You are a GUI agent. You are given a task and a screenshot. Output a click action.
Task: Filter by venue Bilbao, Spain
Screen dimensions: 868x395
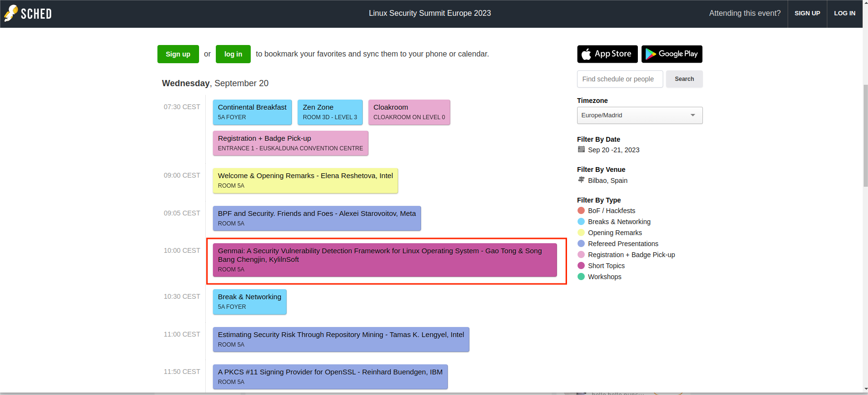[608, 181]
